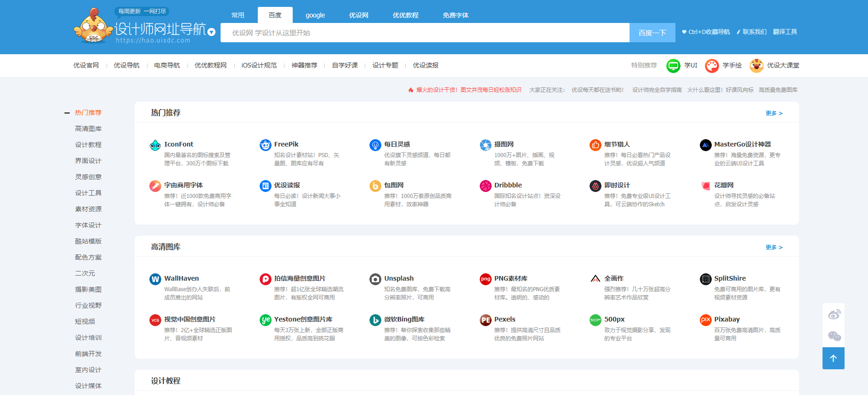
Task: Open the WallHaven W icon
Action: click(155, 279)
